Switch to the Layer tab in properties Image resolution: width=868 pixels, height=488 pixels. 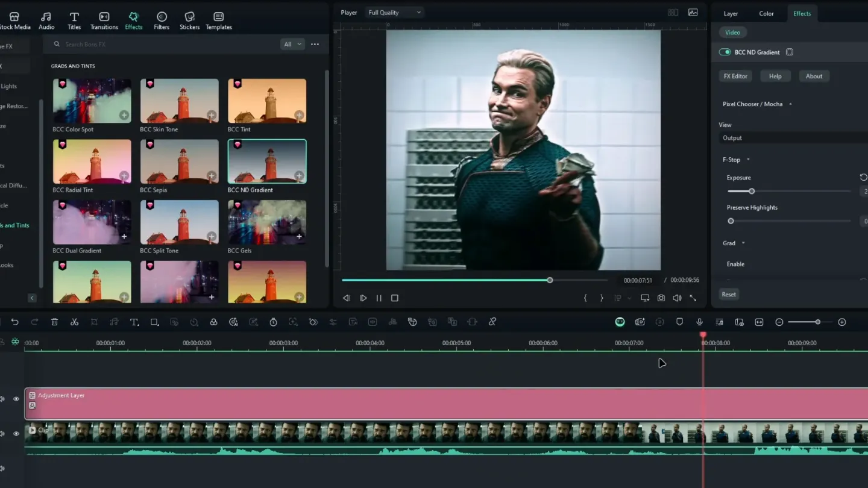tap(731, 13)
